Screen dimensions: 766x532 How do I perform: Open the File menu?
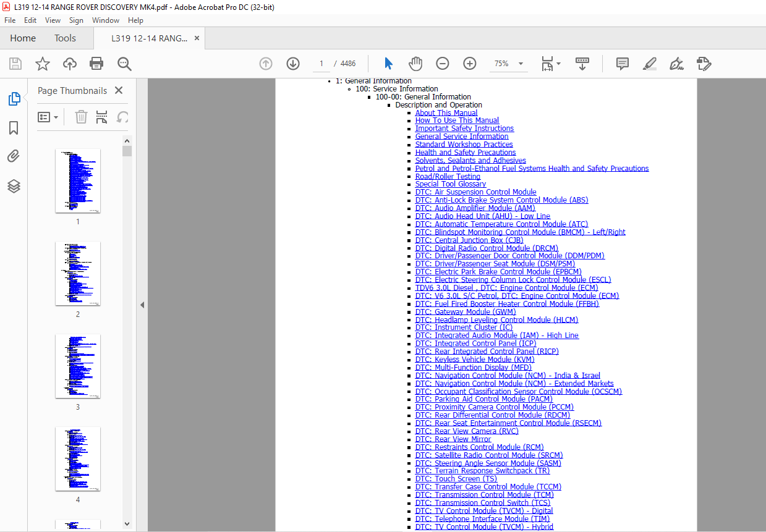click(10, 20)
